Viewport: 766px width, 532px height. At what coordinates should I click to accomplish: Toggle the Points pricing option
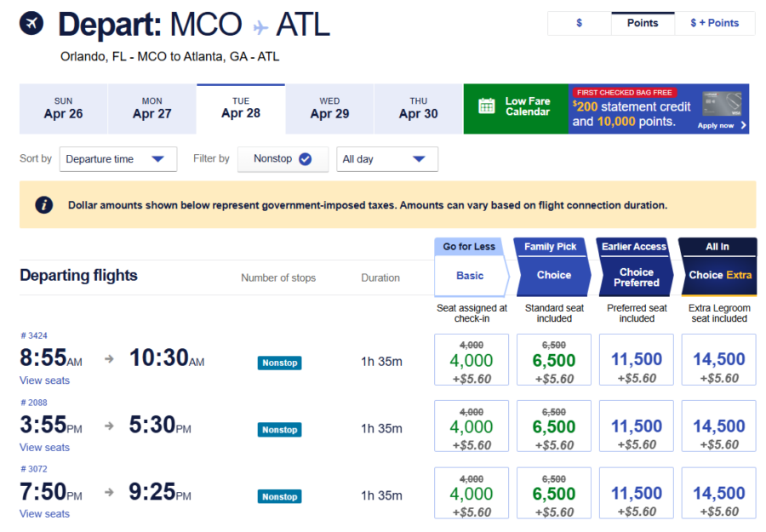643,23
